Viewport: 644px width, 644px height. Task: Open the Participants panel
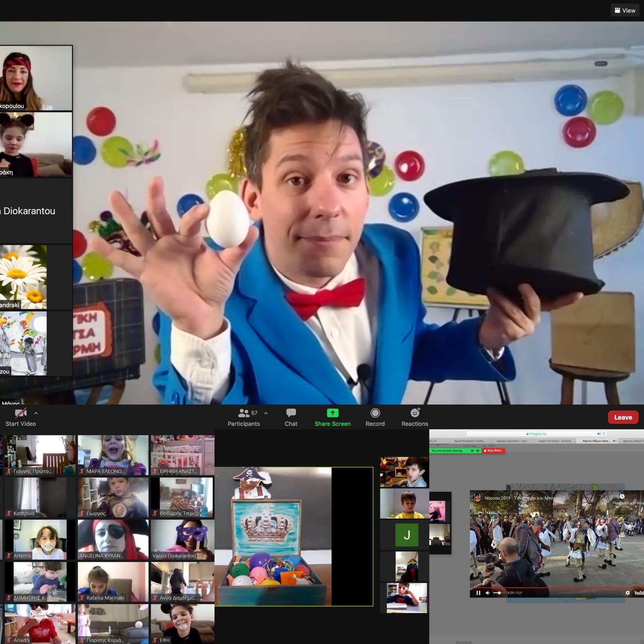(x=244, y=417)
